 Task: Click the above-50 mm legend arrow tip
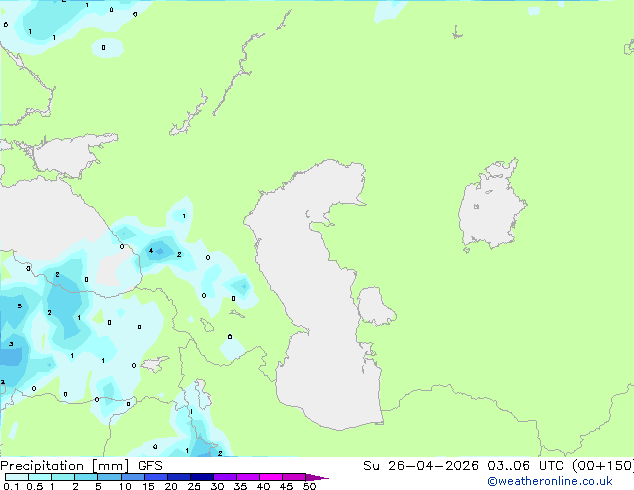point(317,478)
